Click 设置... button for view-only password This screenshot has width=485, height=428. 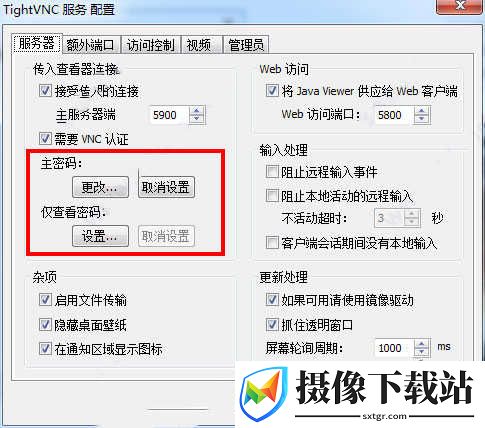100,236
